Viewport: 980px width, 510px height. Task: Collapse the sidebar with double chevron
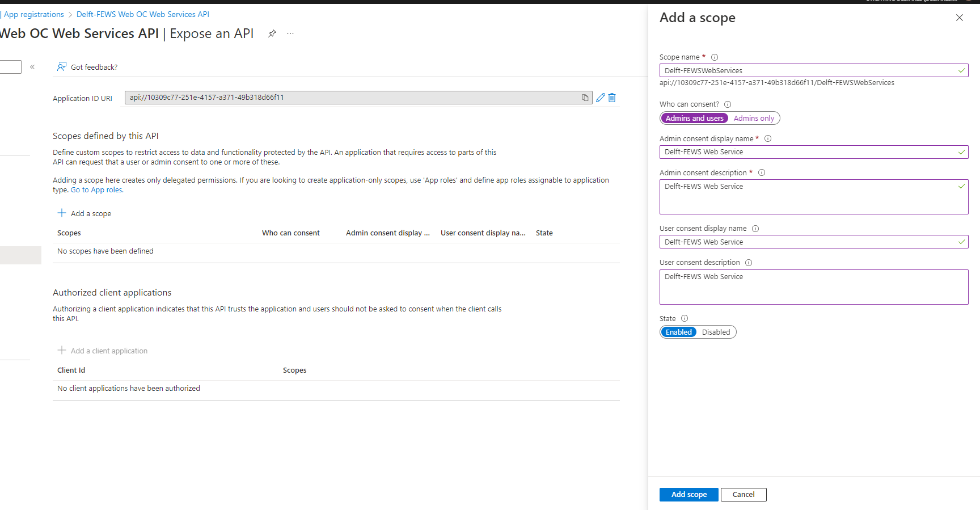click(x=32, y=67)
